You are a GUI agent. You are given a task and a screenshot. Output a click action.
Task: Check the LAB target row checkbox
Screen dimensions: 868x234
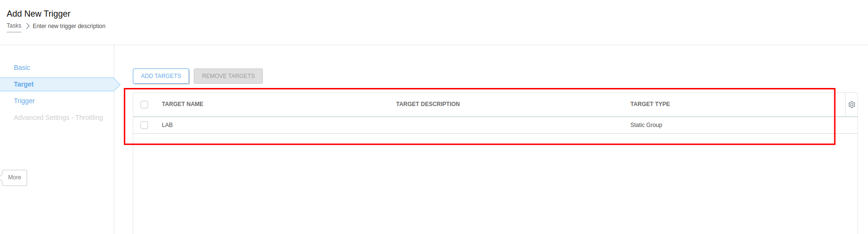coord(144,125)
